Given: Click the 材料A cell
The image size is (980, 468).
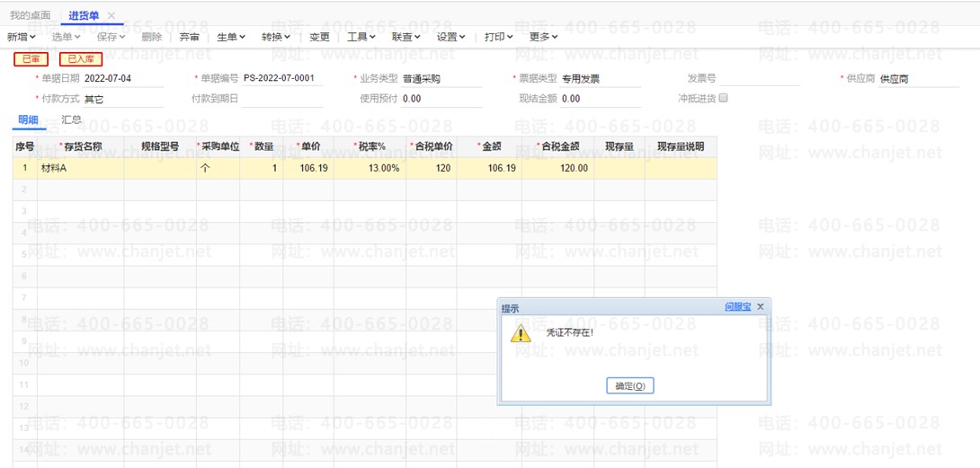Looking at the screenshot, I should click(81, 168).
